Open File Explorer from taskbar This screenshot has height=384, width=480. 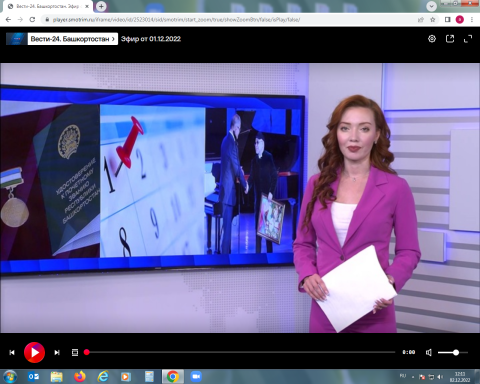[x=57, y=377]
